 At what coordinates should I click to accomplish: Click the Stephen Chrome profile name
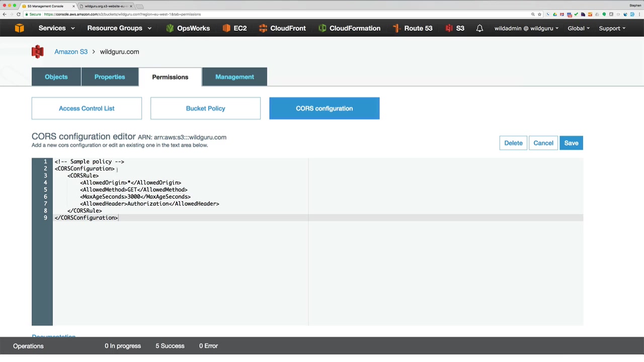635,6
